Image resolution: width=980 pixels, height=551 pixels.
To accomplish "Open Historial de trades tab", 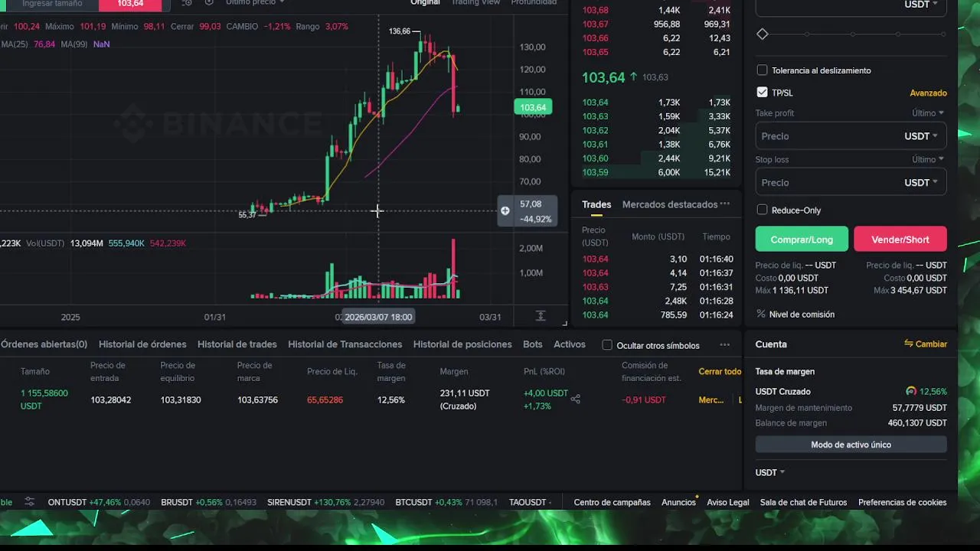I will pyautogui.click(x=237, y=344).
